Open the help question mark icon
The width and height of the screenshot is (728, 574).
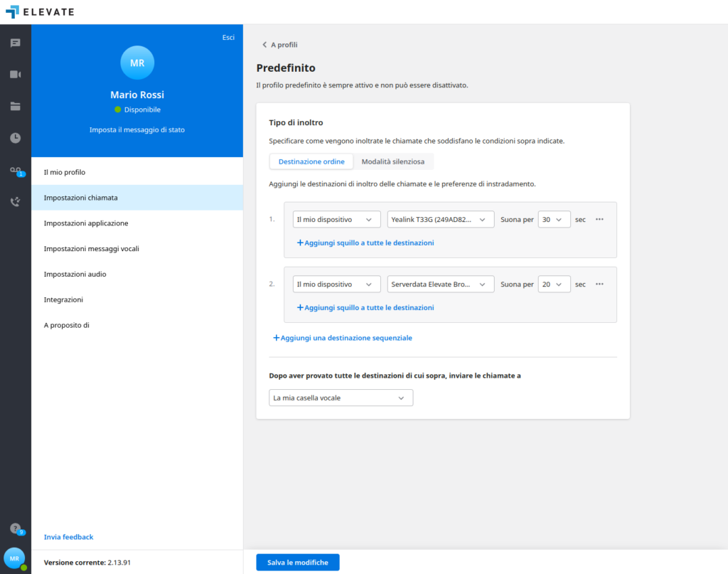point(15,528)
